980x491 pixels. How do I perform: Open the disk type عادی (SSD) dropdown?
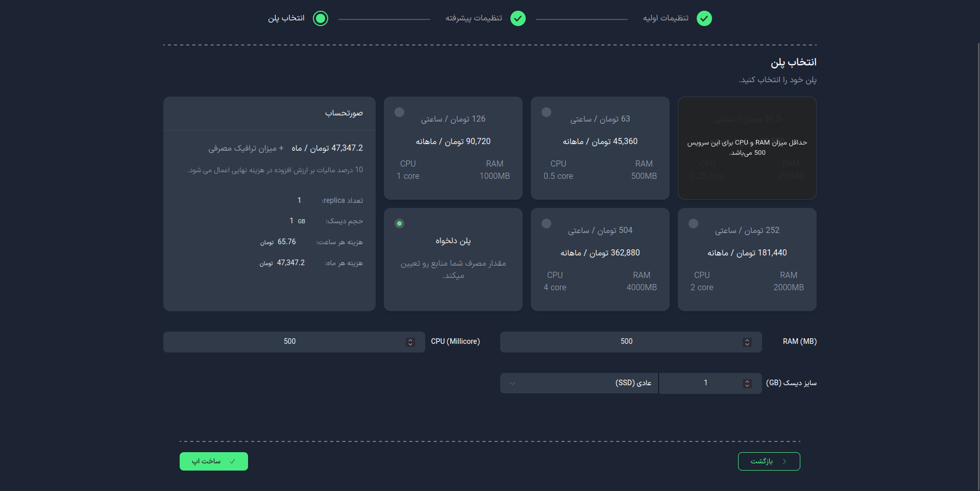[579, 383]
